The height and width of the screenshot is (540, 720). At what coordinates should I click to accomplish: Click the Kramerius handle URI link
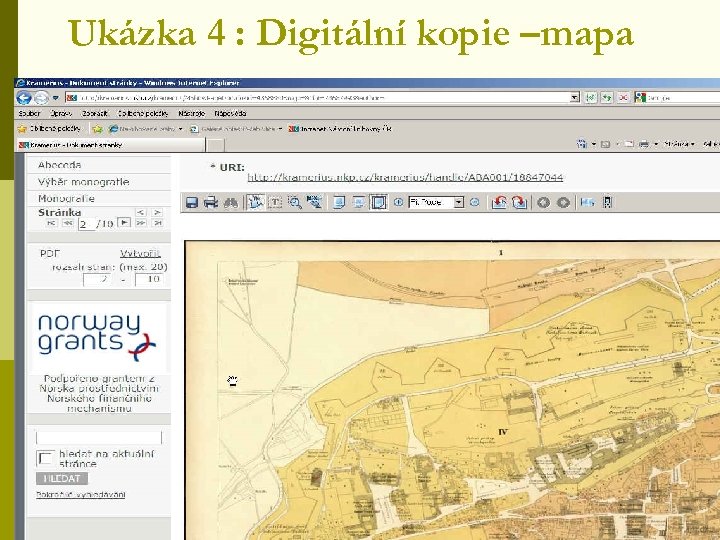point(405,177)
